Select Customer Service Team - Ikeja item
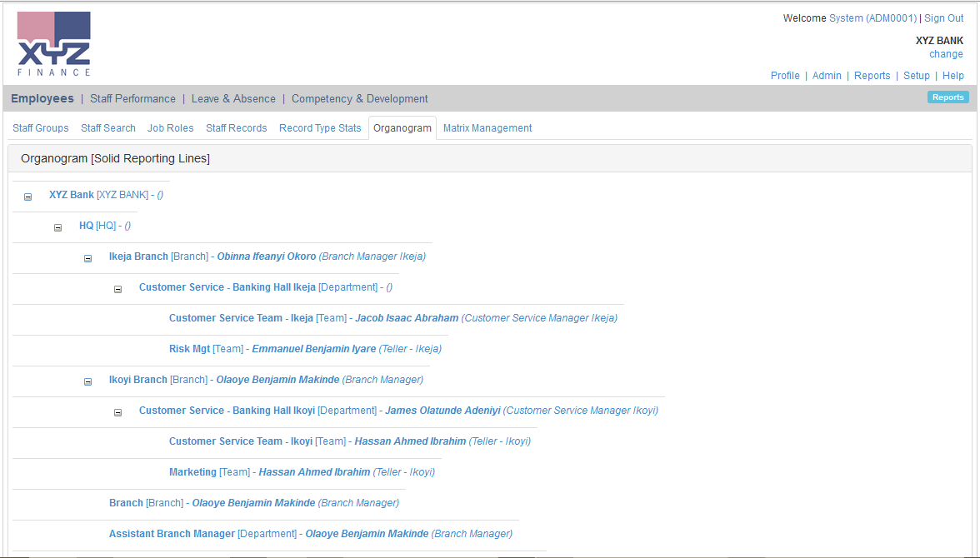The width and height of the screenshot is (980, 558). (x=241, y=318)
